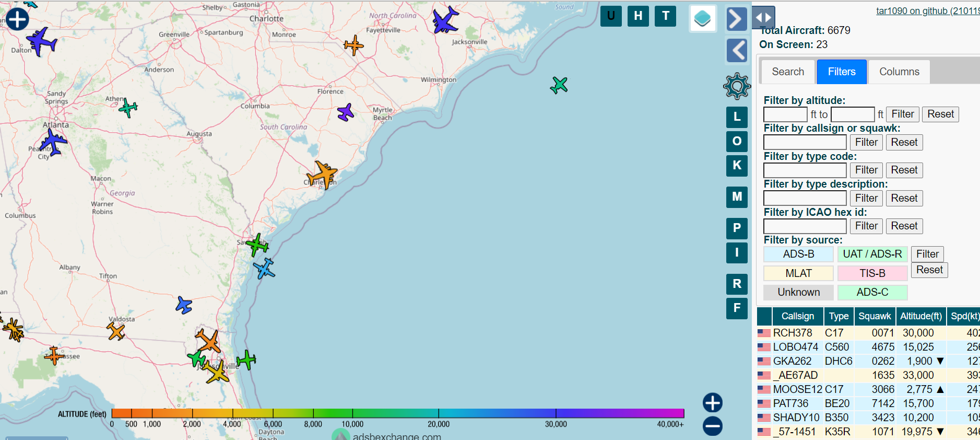Zoom in with the map plus button
This screenshot has height=440, width=980.
(x=713, y=403)
